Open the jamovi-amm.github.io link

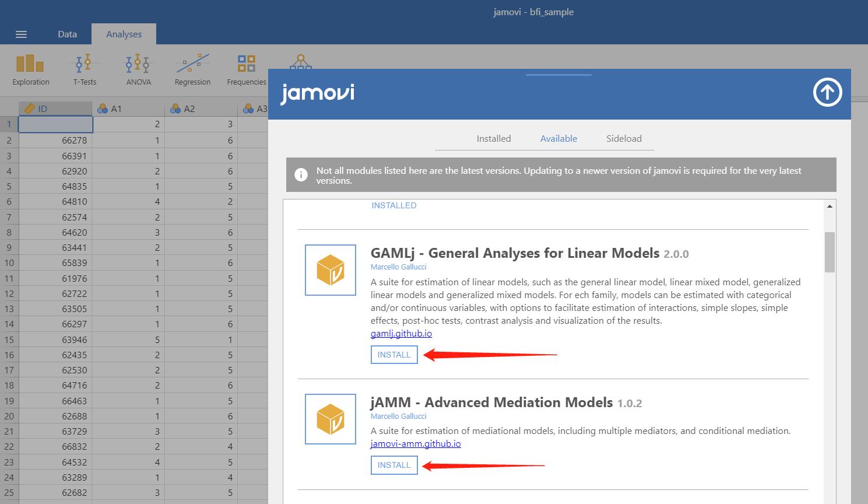[416, 444]
